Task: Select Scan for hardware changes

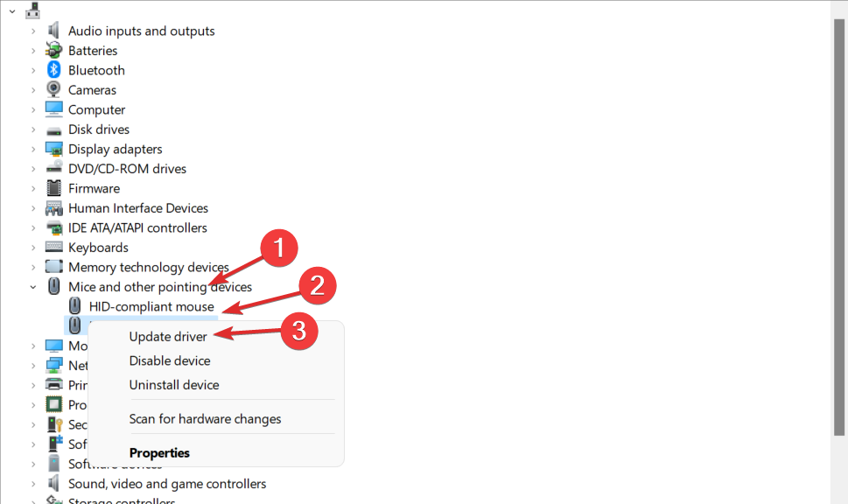Action: point(205,419)
